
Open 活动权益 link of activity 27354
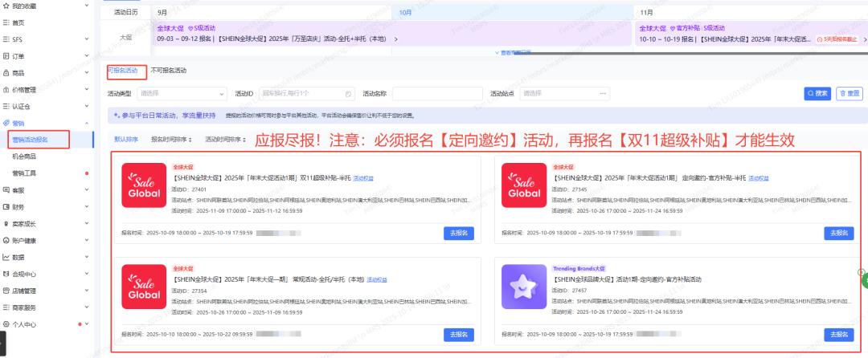[377, 279]
